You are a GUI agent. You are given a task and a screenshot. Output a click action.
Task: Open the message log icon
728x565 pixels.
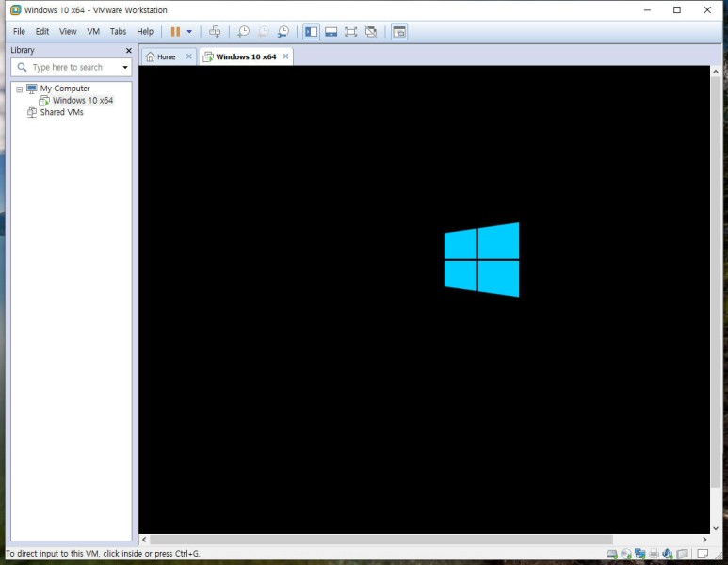pos(703,554)
